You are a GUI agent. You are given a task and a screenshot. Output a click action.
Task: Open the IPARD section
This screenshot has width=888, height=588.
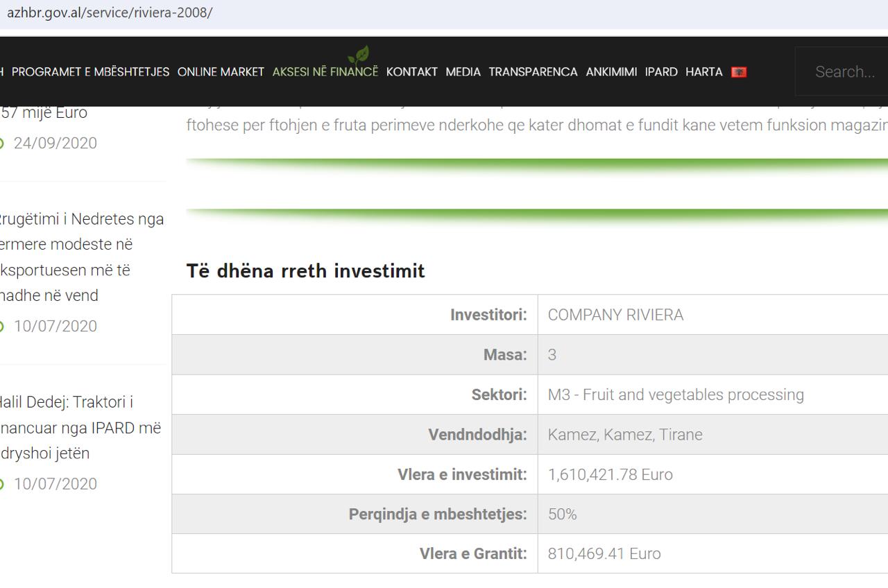pyautogui.click(x=661, y=71)
